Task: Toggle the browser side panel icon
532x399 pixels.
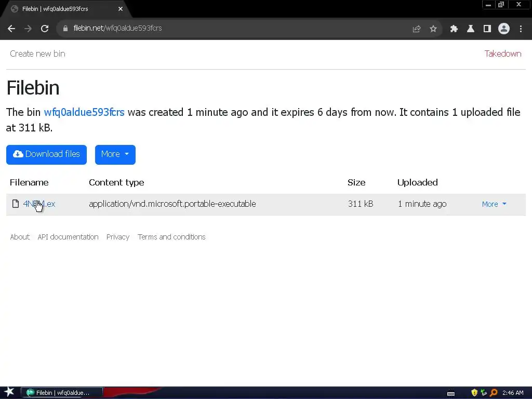Action: click(x=487, y=29)
